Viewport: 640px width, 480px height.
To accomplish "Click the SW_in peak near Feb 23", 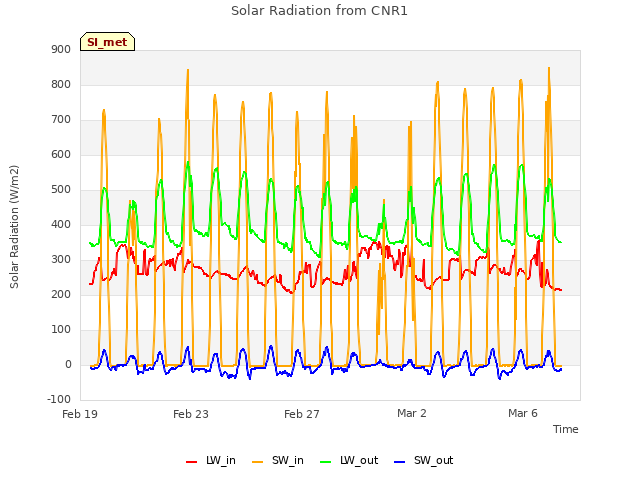I will 188,70.
